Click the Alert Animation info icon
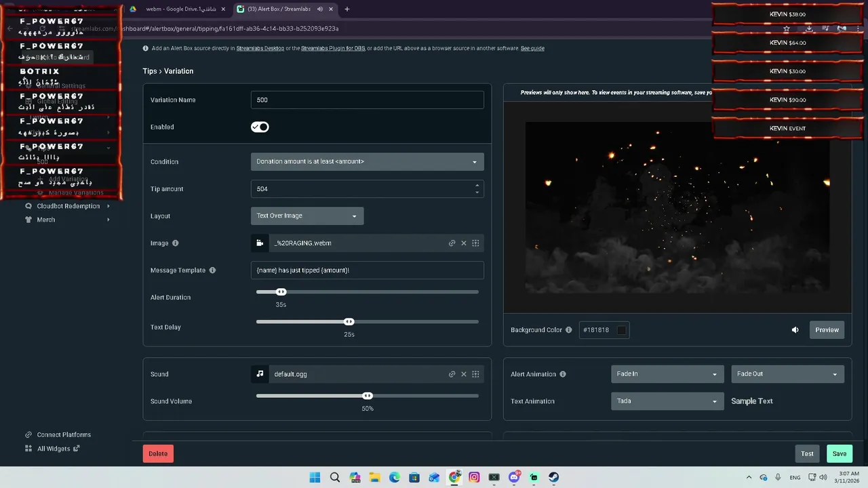Image resolution: width=868 pixels, height=488 pixels. [x=563, y=374]
